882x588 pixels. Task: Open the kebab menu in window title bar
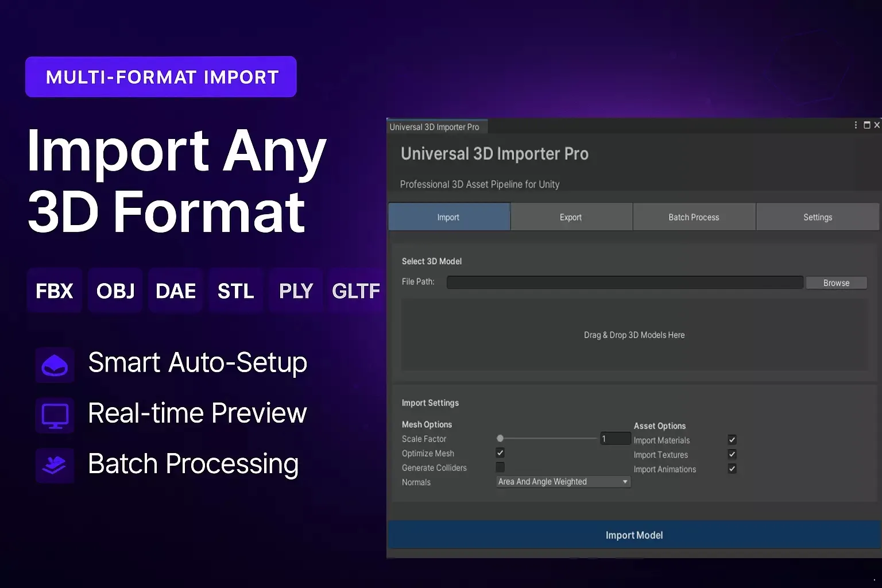[x=856, y=125]
